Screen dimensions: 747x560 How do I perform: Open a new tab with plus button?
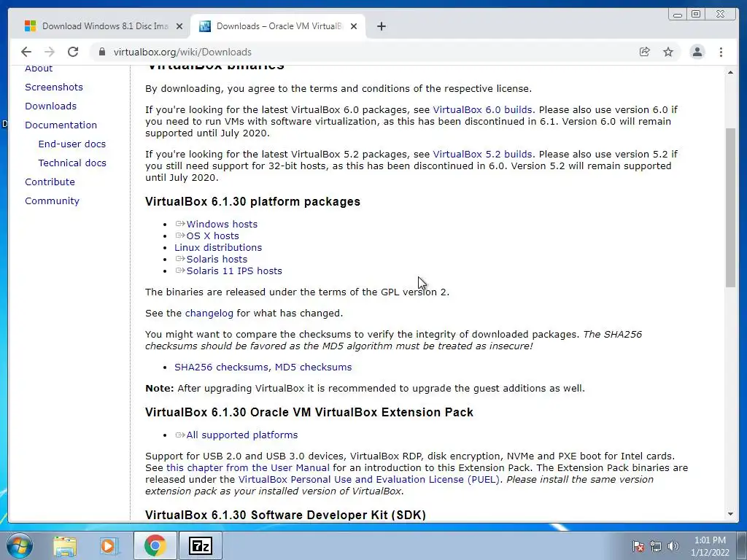click(381, 26)
